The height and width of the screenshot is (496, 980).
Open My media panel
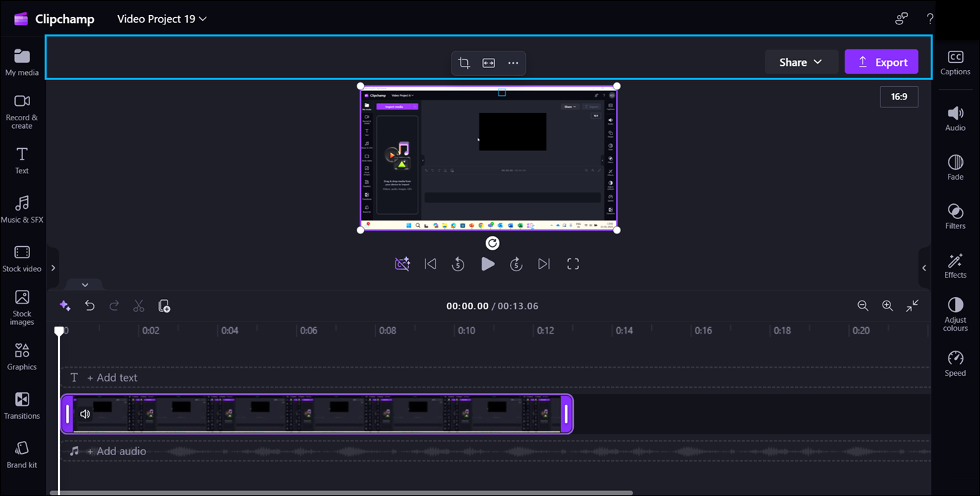(21, 62)
